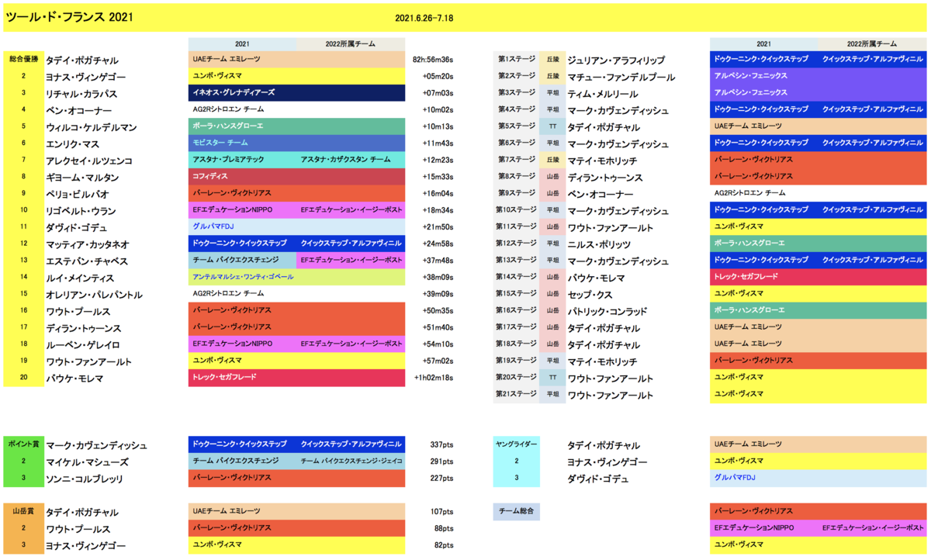This screenshot has width=931, height=560.
Task: Click rider ルーベン・ゲレイロ
Action: [82, 344]
